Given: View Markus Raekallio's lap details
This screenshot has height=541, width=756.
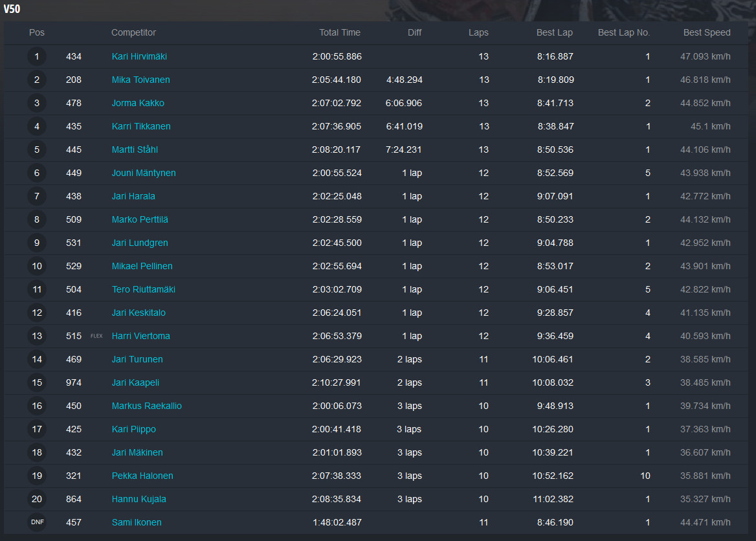Looking at the screenshot, I should tap(146, 406).
